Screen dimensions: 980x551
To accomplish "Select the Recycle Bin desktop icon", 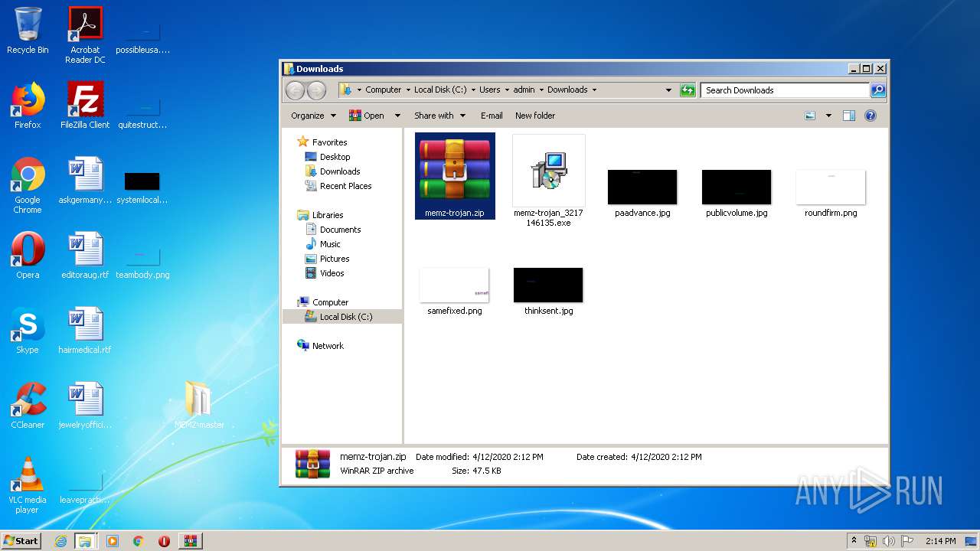I will pyautogui.click(x=28, y=31).
